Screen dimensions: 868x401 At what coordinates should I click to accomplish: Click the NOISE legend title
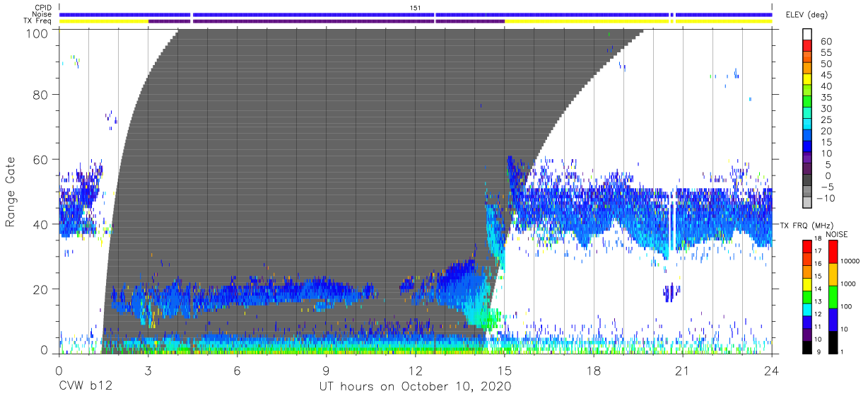click(x=837, y=234)
